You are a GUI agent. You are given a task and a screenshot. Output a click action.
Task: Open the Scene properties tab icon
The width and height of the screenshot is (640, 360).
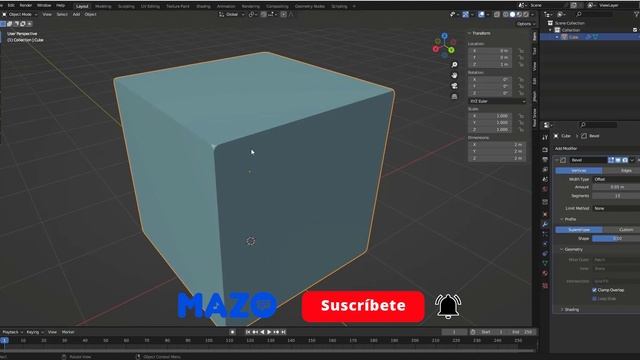pos(545,179)
